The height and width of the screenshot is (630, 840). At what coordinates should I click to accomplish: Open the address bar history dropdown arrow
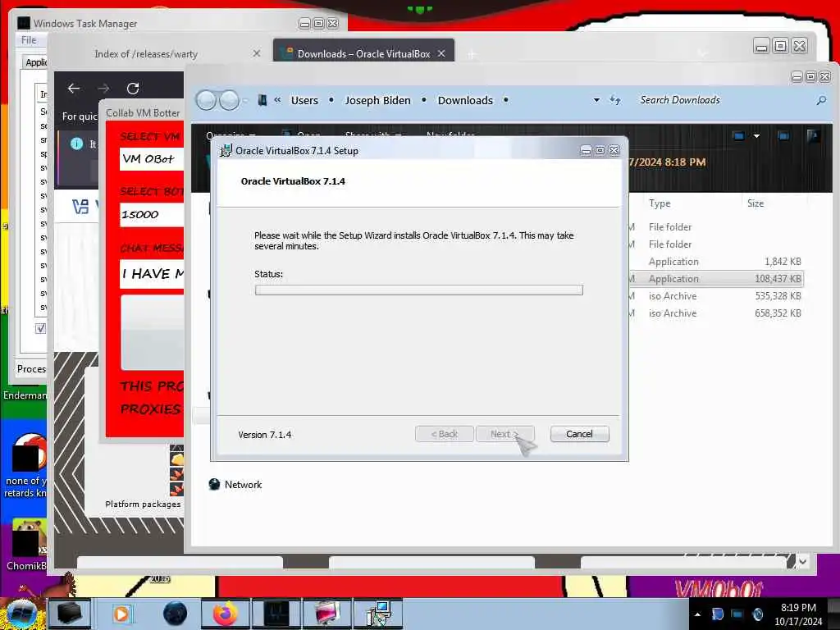pyautogui.click(x=596, y=100)
